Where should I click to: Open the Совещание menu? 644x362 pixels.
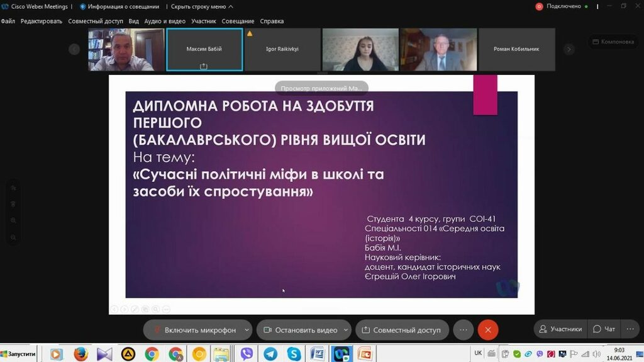(238, 21)
